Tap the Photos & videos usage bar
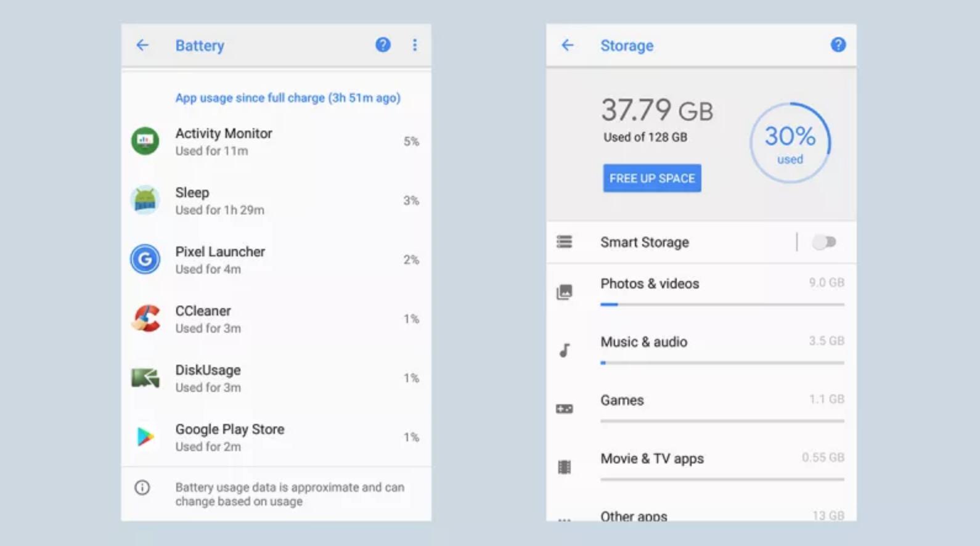This screenshot has height=546, width=980. coord(722,304)
